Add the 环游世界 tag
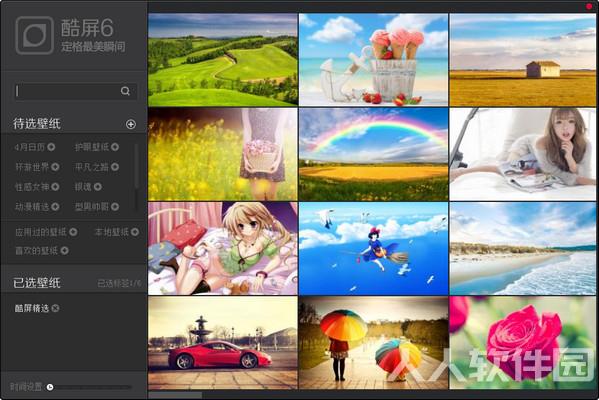 55,167
